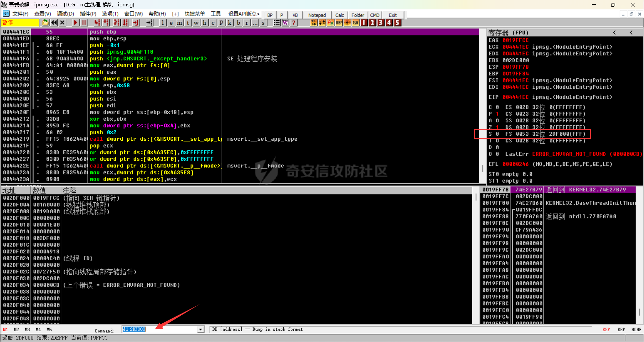Close the debugged program with the X icon
Image resolution: width=644 pixels, height=342 pixels.
tap(62, 23)
